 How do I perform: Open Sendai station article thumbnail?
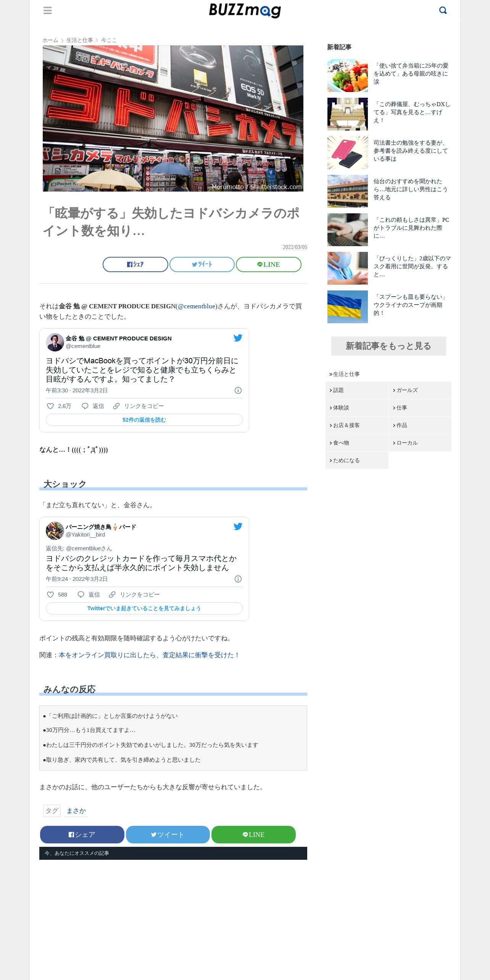click(348, 191)
